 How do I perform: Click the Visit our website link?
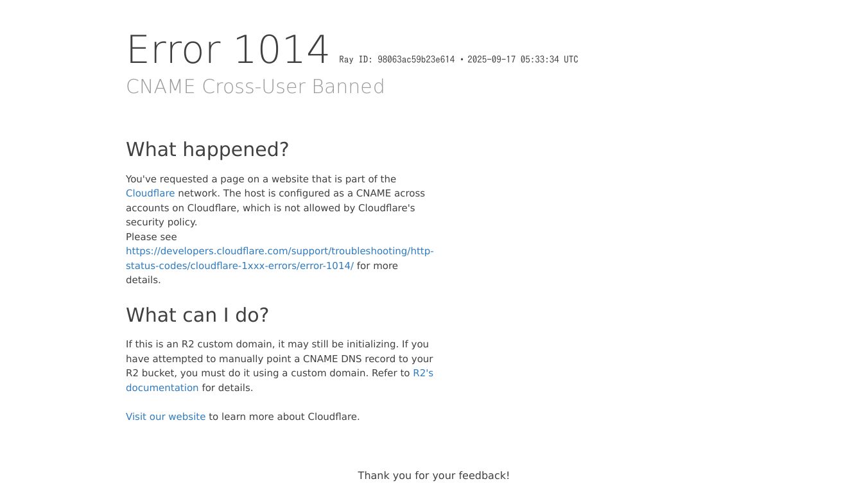point(166,417)
